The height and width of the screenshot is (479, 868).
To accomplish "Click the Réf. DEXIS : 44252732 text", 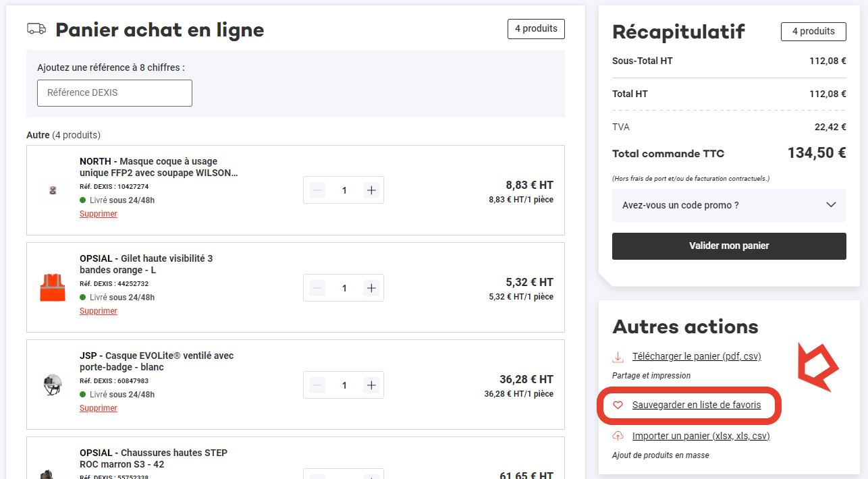I will 114,284.
